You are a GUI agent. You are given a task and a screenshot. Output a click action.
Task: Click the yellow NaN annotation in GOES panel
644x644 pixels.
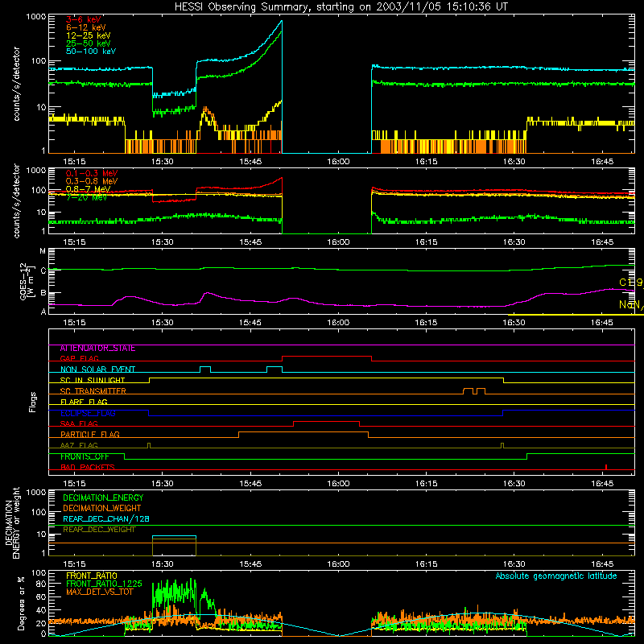point(631,305)
